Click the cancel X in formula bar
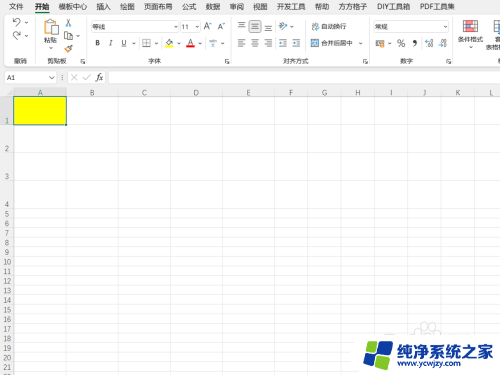This screenshot has width=500, height=375. click(74, 77)
